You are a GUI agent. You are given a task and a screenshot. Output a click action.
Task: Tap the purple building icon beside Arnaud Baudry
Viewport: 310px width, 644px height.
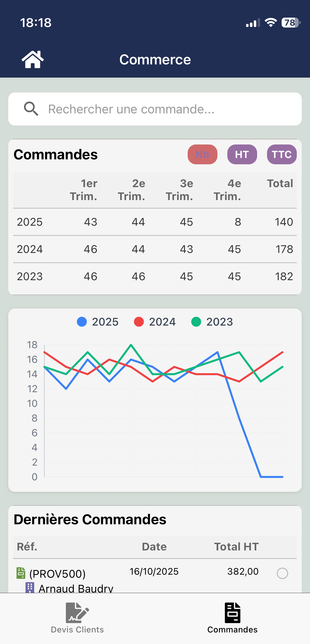(x=30, y=588)
